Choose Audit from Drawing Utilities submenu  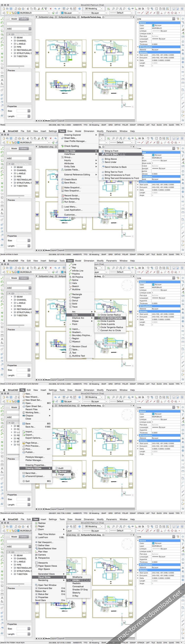coord(61,468)
